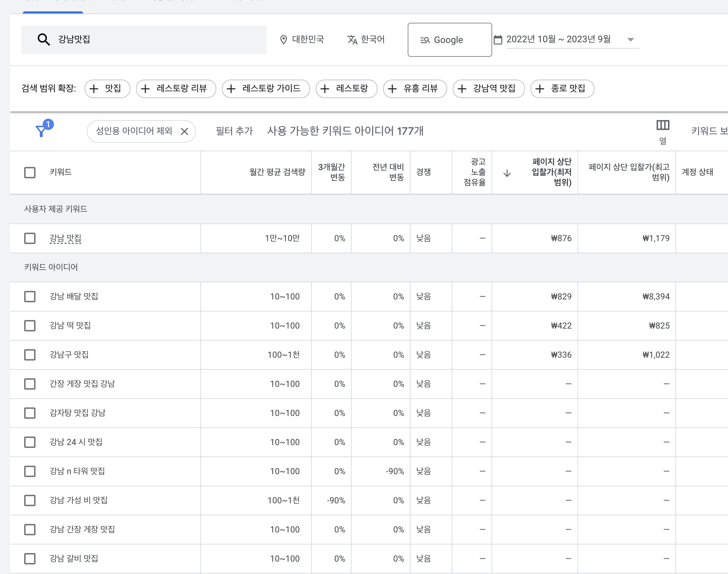The image size is (728, 574).
Task: Click the 강남맛집 search input field
Action: coord(160,39)
